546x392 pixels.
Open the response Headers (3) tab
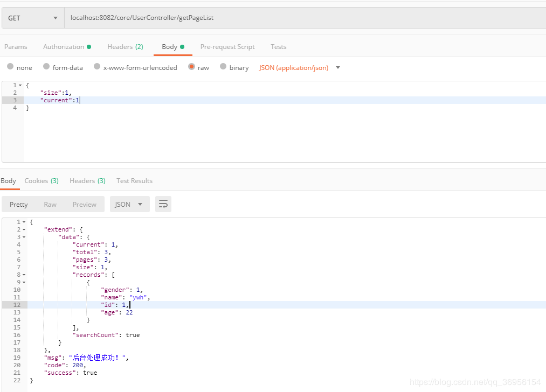click(87, 181)
